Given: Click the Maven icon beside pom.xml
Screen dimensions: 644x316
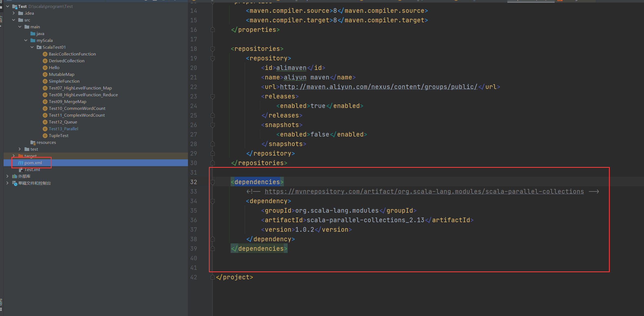Looking at the screenshot, I should point(21,163).
